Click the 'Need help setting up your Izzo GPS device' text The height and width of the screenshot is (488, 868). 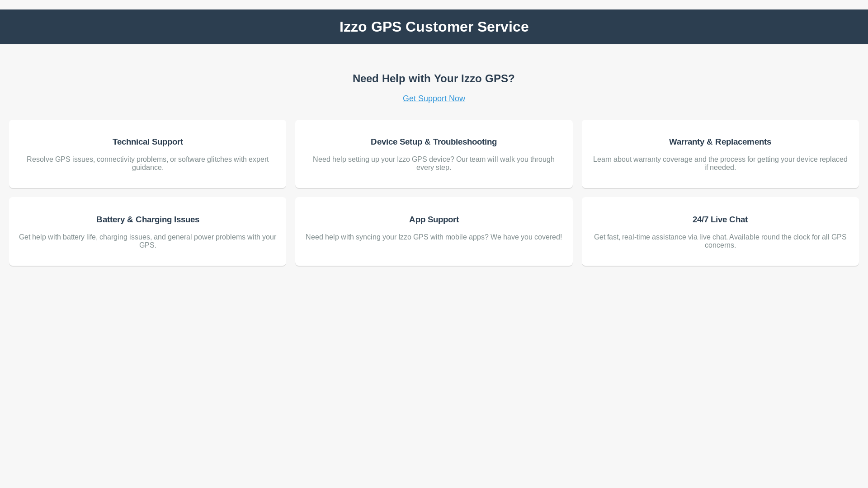(434, 164)
